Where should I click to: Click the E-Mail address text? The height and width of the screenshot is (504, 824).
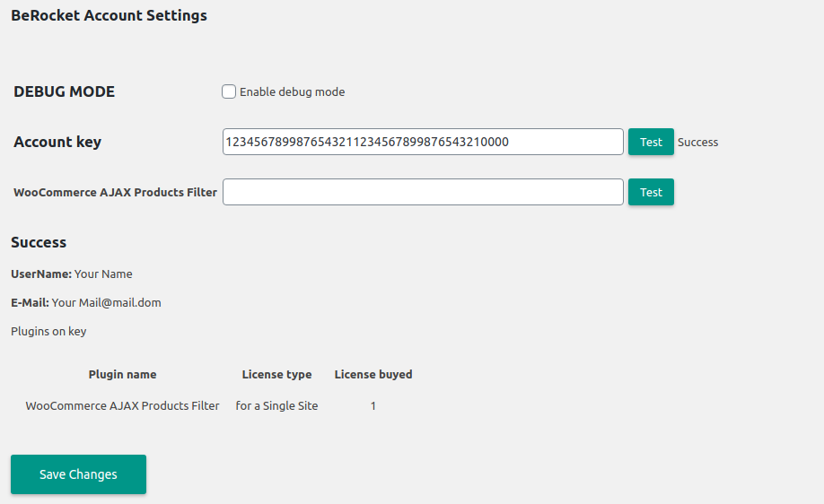click(106, 302)
